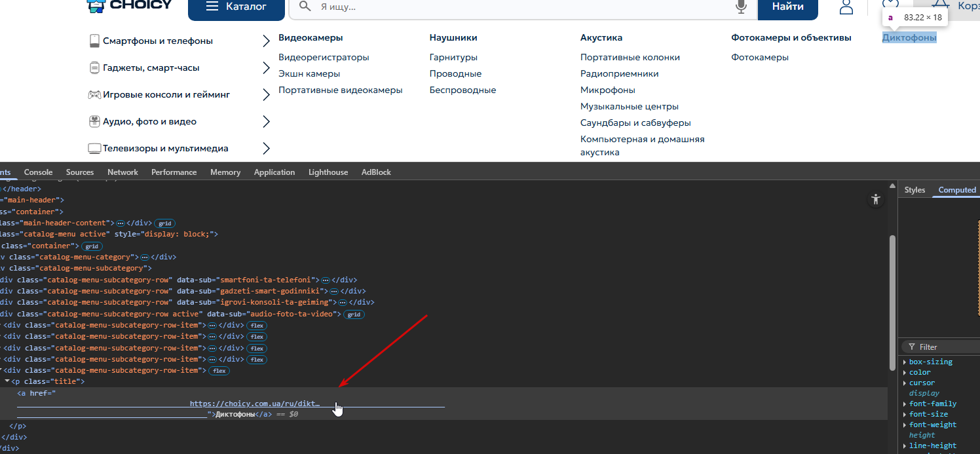Click the hamburger icon in Каталог button

point(212,7)
